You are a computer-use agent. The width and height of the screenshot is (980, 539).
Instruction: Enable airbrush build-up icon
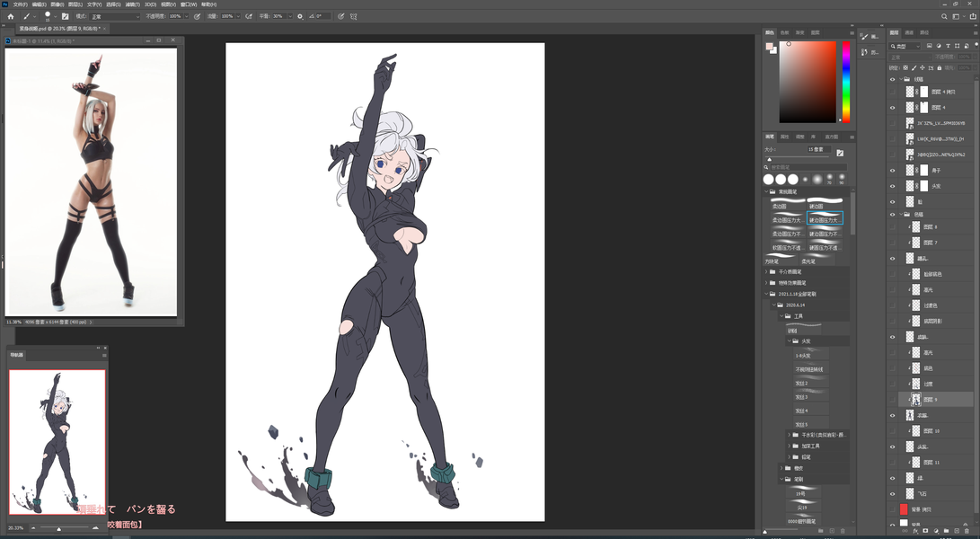[x=249, y=16]
